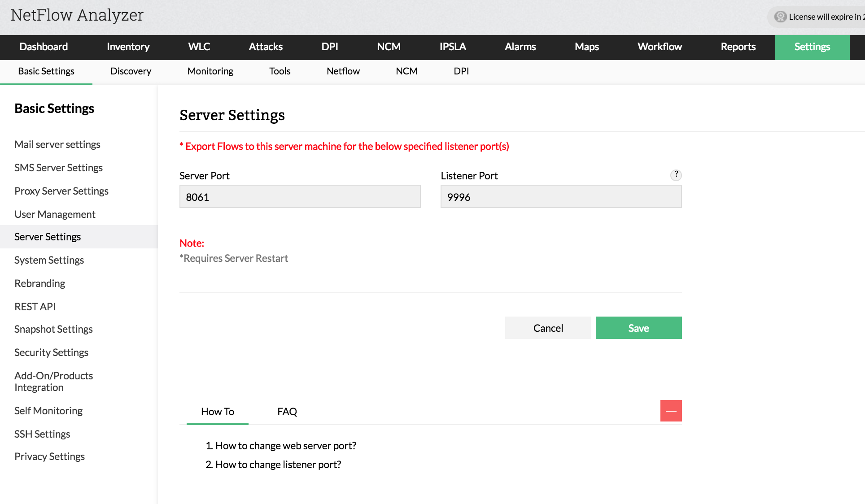The height and width of the screenshot is (504, 865).
Task: Open How to change listener port link
Action: pyautogui.click(x=278, y=465)
